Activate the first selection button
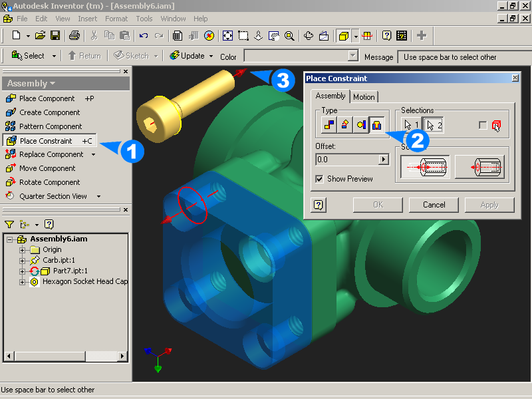Screen dimensions: 532x399 (411, 125)
